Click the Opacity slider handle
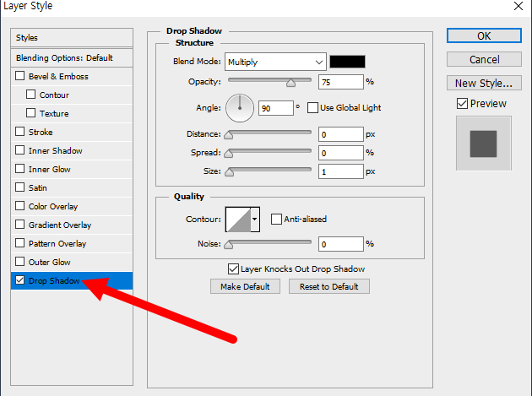This screenshot has height=396, width=532. pos(290,83)
